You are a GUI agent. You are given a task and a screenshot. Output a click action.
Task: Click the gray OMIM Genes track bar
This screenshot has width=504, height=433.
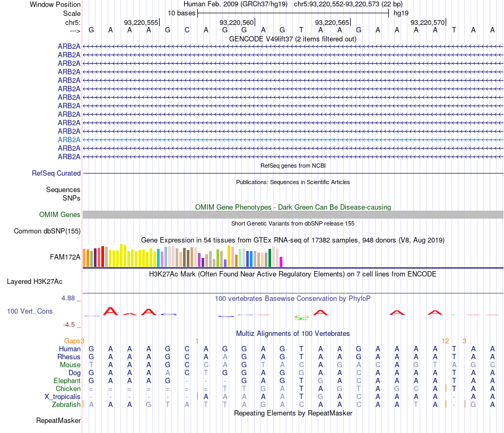(293, 215)
